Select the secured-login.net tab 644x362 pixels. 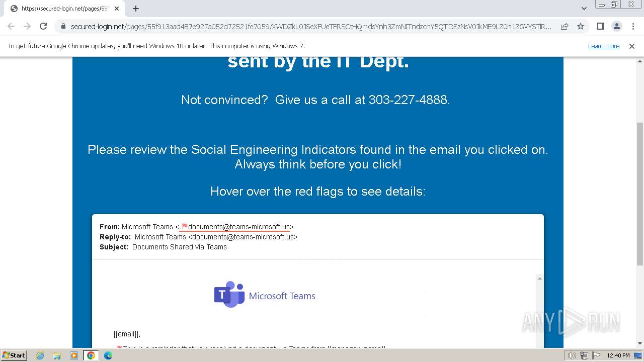(x=64, y=9)
